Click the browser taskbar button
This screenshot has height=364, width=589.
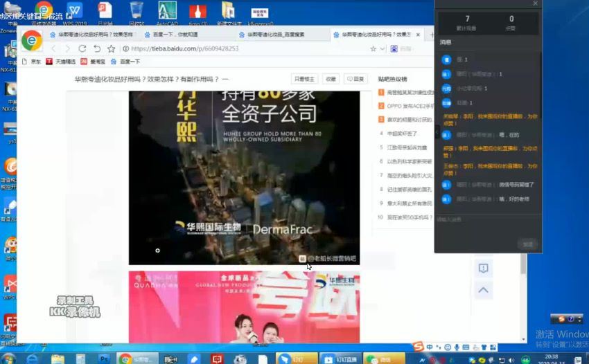tap(137, 359)
